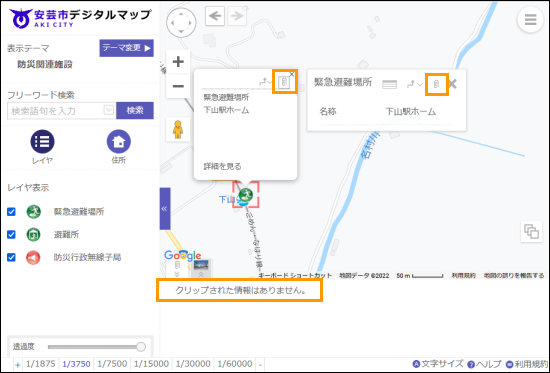Collapse the side panel with « handle
The height and width of the screenshot is (373, 550).
point(165,209)
